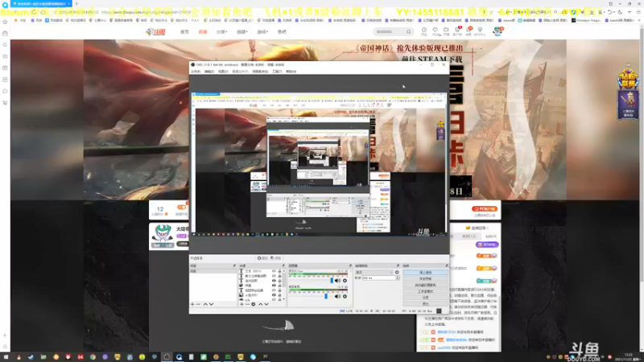
Task: Remove selected scene with minus icon
Action: point(198,304)
